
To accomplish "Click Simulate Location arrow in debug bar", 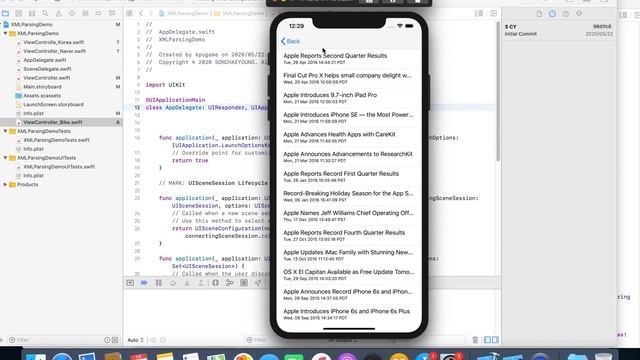I will [258, 282].
